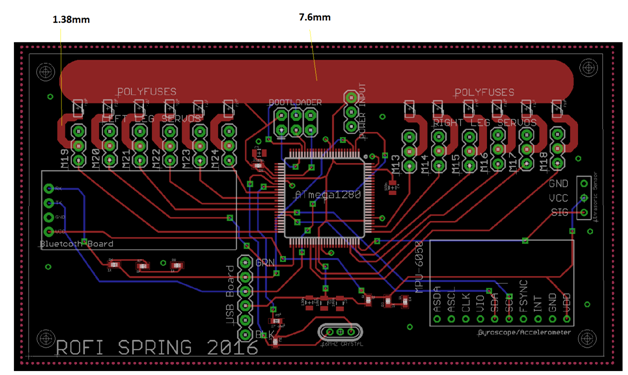Click the wide red power trace under 7.6mm
This screenshot has width=628, height=375.
pos(316,81)
